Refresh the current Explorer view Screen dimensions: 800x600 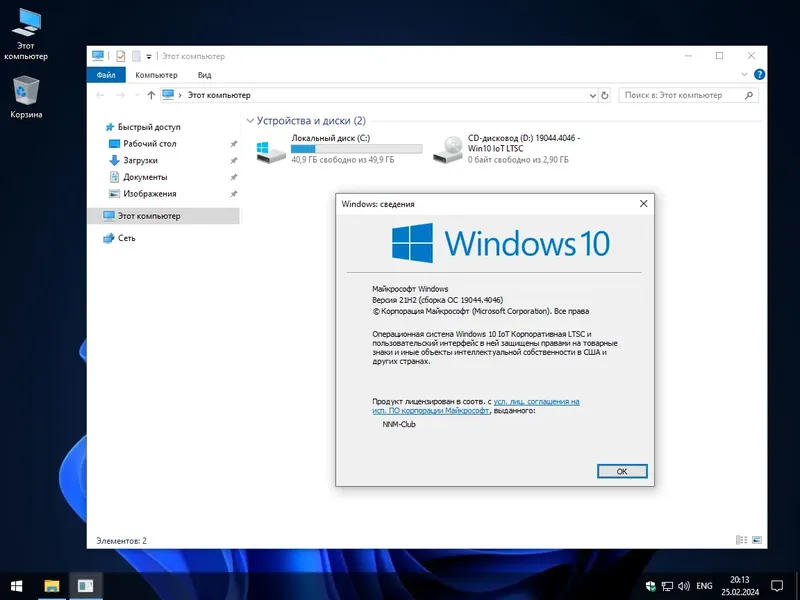(605, 95)
